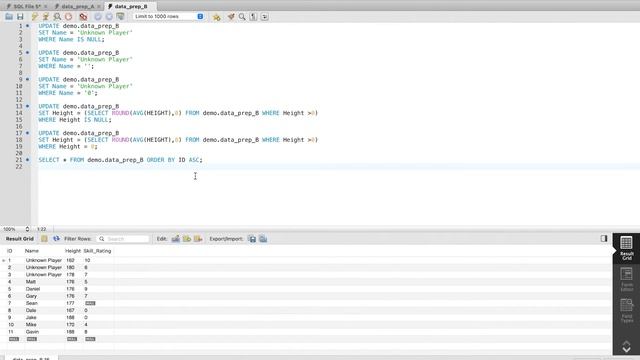Run Explain plan magnifier lightning icon
The width and height of the screenshot is (640, 360).
pos(57,17)
